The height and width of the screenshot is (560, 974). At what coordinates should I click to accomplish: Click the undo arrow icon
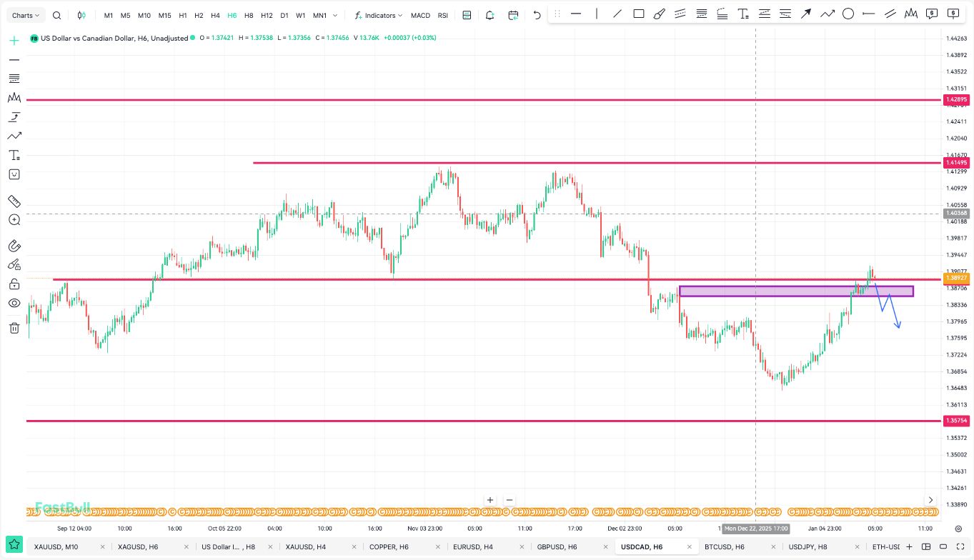pyautogui.click(x=537, y=15)
